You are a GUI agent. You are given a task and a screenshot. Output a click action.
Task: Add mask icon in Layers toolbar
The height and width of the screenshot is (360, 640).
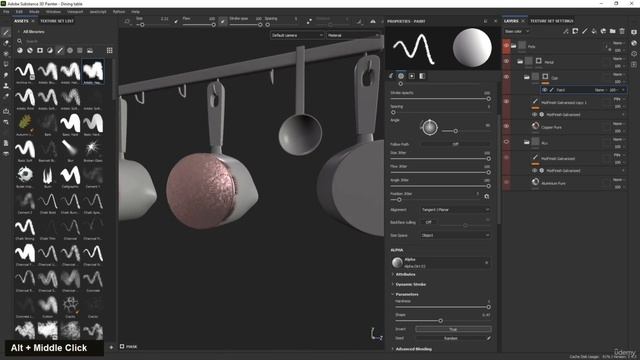pyautogui.click(x=575, y=31)
